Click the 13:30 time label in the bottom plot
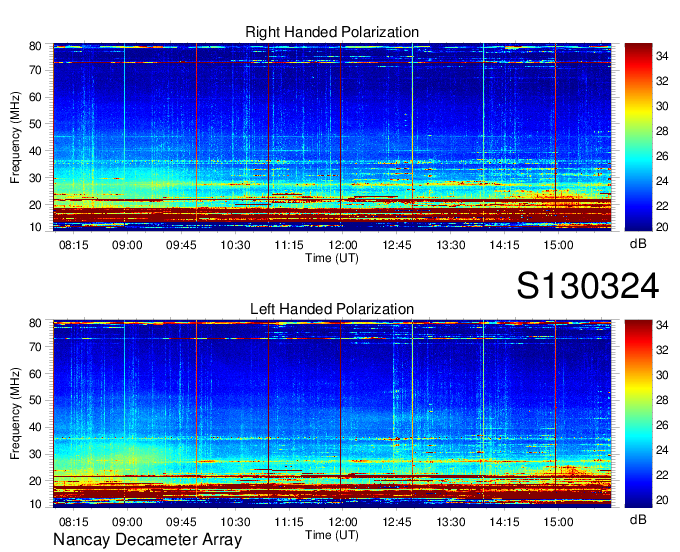 [451, 522]
